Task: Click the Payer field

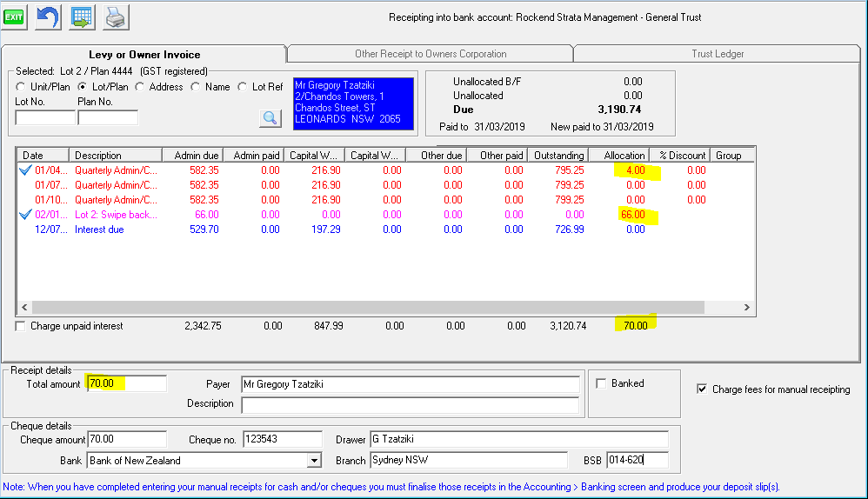Action: coord(411,384)
